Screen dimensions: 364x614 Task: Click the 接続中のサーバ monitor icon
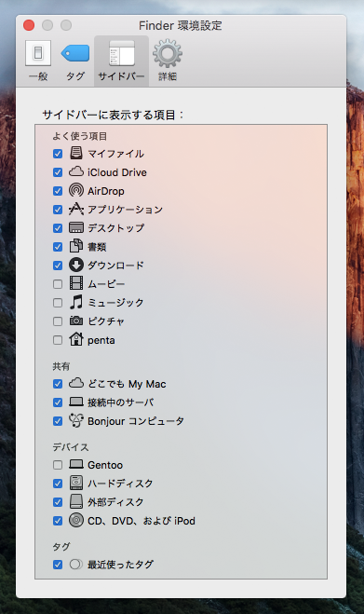pyautogui.click(x=76, y=402)
